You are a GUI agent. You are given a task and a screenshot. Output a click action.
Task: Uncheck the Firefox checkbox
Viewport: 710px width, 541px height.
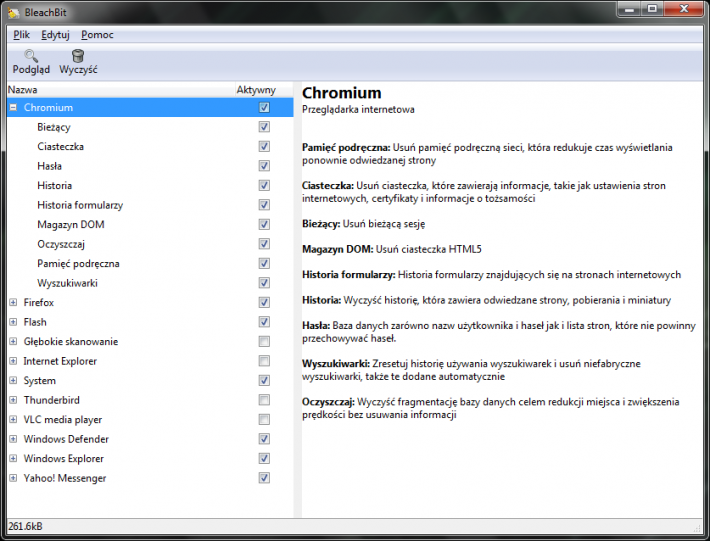(264, 302)
